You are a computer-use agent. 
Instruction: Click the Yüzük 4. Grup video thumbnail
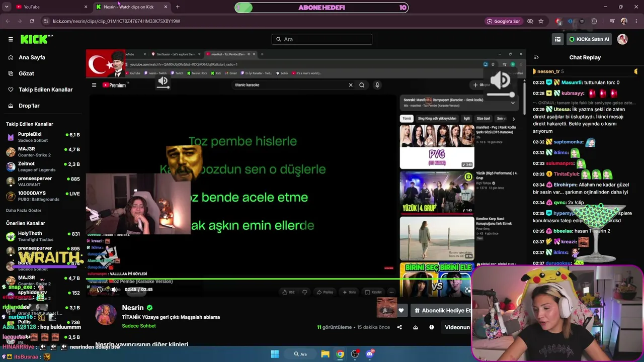click(x=437, y=192)
